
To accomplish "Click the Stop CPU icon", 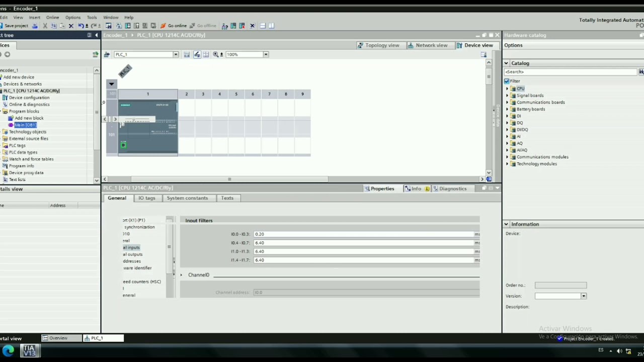I will point(242,26).
